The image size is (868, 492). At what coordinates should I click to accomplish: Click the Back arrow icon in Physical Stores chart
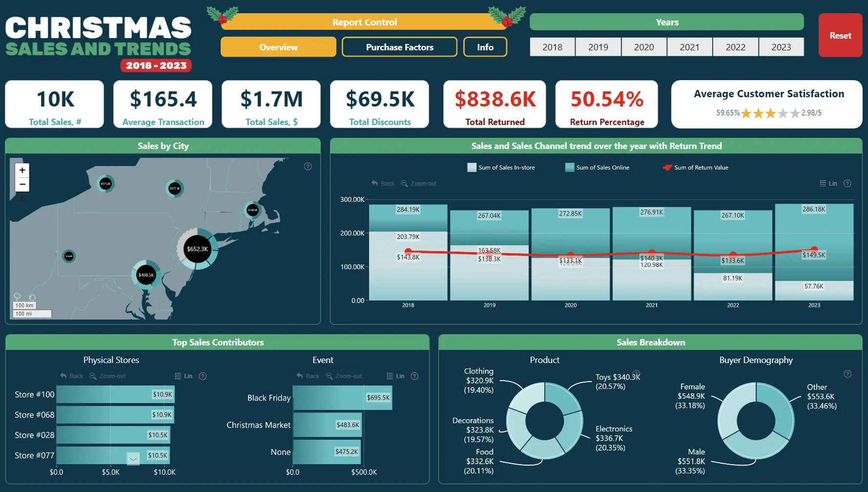pyautogui.click(x=64, y=376)
